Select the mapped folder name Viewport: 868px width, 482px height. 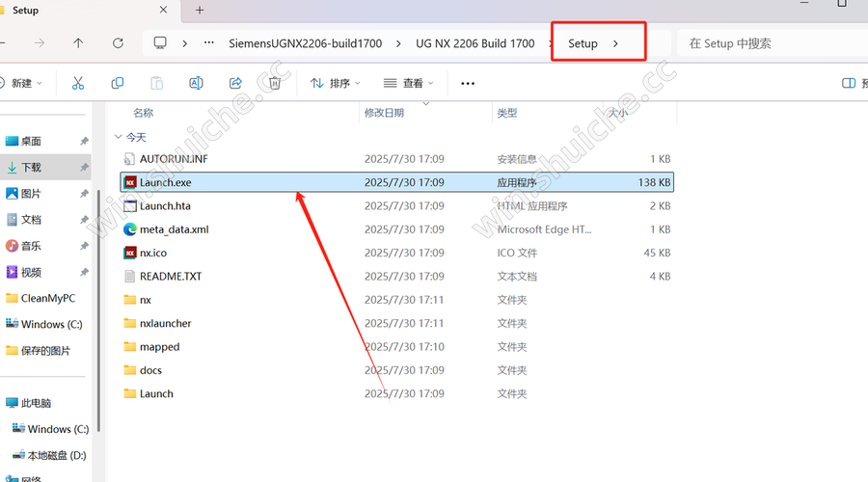[x=159, y=347]
